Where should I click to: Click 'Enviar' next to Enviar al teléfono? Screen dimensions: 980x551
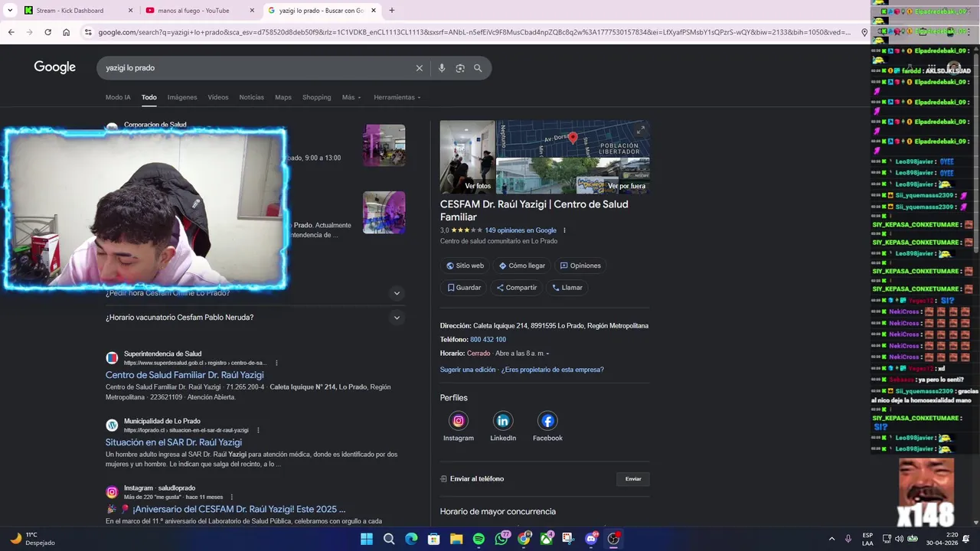[633, 479]
